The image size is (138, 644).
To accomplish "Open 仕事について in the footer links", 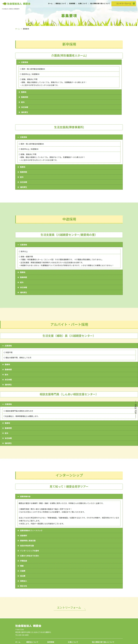I will point(73,642).
